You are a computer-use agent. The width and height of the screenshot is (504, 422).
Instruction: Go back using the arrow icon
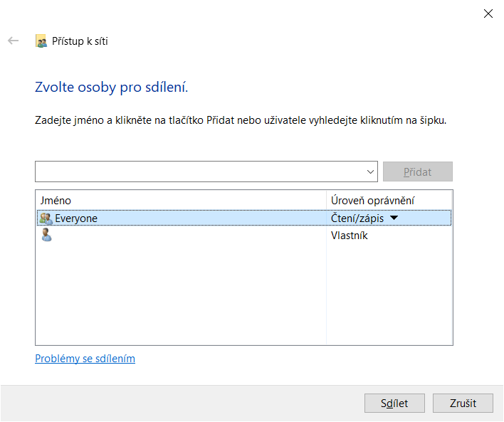coord(13,41)
